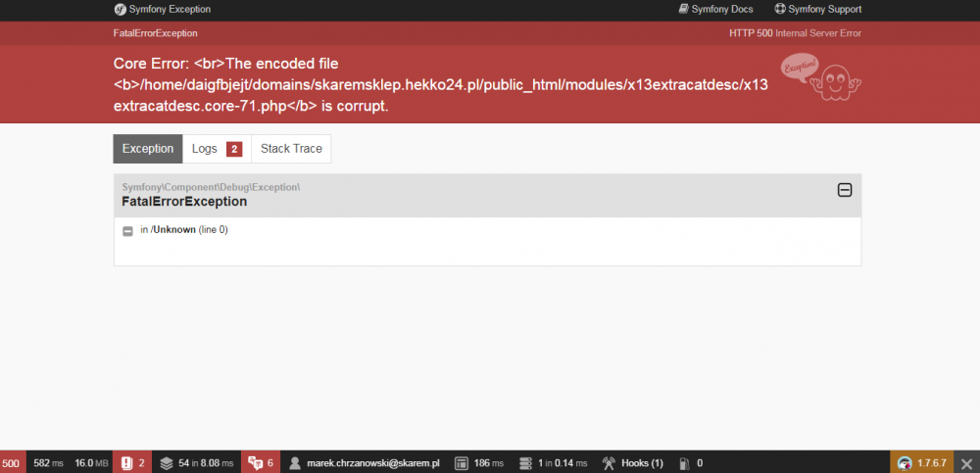Viewport: 980px width, 473px height.
Task: Open the Symfony Support link
Action: click(x=818, y=10)
